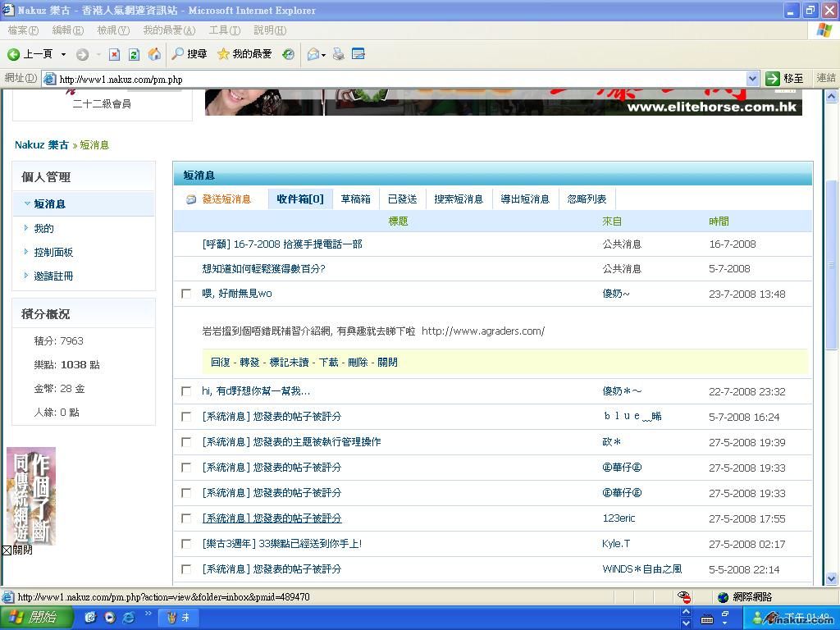
Task: Click the vertical page scrollbar thumb
Action: [x=831, y=262]
